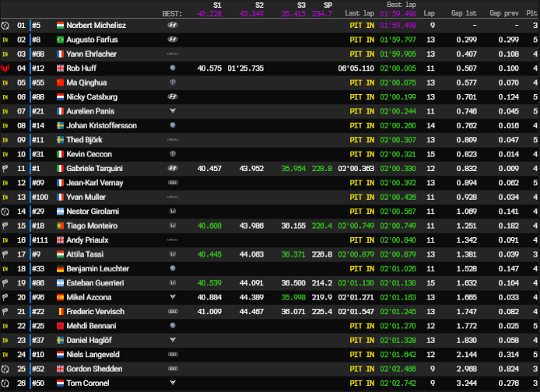This screenshot has width=540, height=392.
Task: Click Cupra logo in Mikel Azcona row
Action: coord(173,297)
